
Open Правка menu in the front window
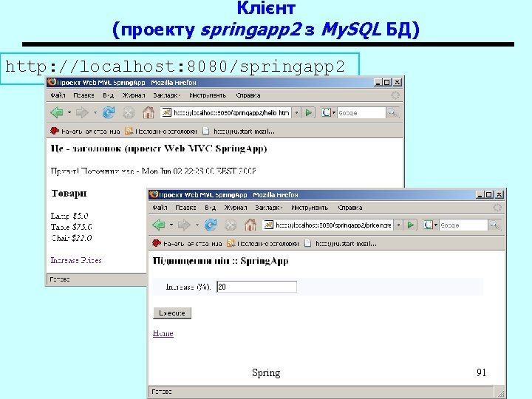185,208
